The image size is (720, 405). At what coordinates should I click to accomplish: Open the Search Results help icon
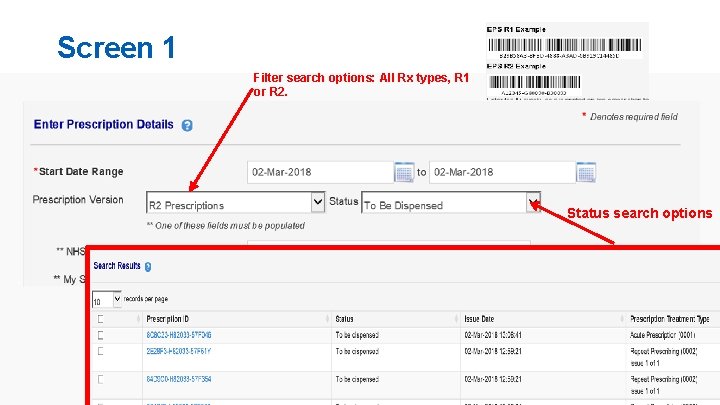pyautogui.click(x=148, y=267)
